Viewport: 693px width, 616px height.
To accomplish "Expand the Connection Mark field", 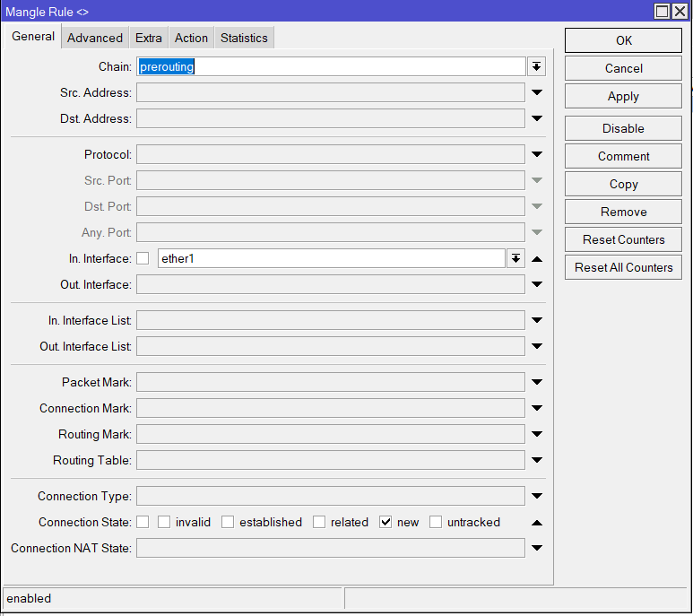I will [536, 408].
